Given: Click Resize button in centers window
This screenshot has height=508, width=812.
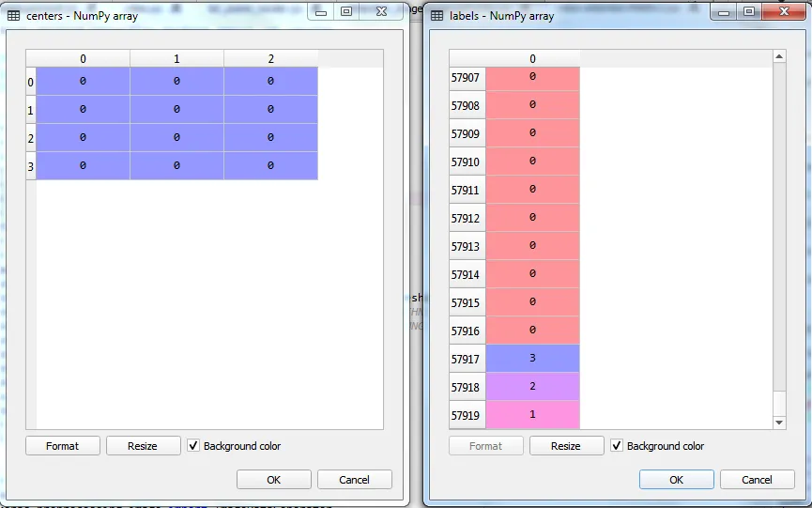Looking at the screenshot, I should 143,446.
